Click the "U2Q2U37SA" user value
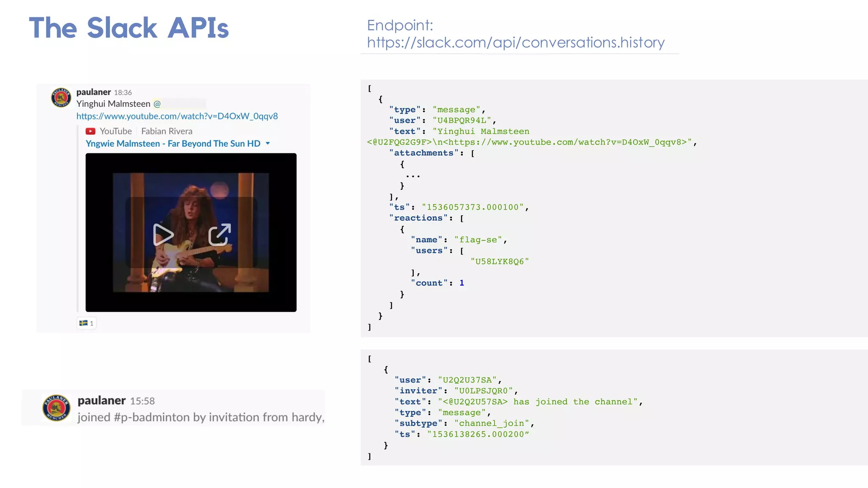868x488 pixels. pyautogui.click(x=467, y=380)
